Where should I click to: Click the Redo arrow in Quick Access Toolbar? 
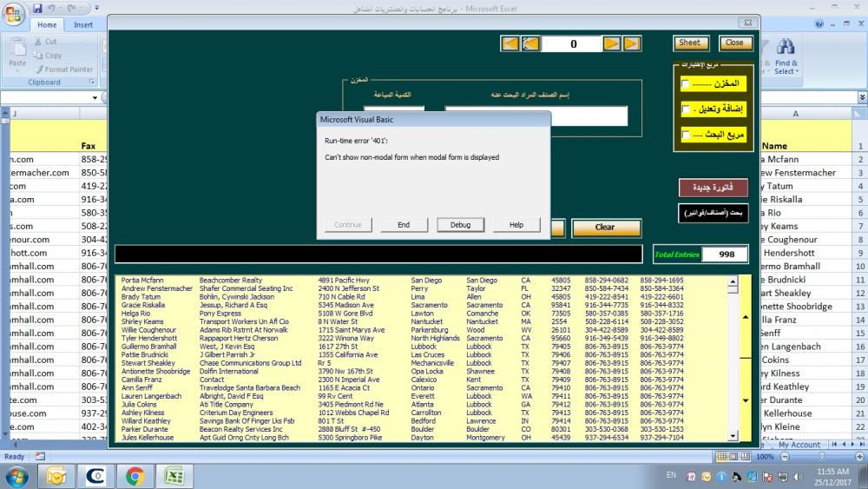tap(71, 9)
